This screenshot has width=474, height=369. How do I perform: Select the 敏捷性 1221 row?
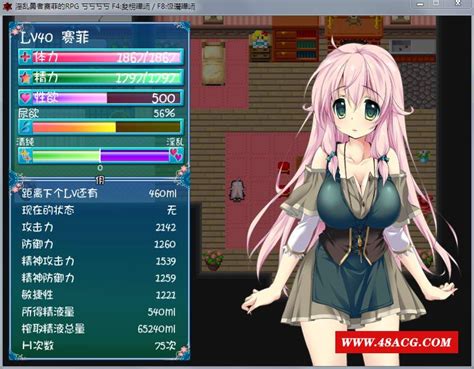tap(99, 295)
